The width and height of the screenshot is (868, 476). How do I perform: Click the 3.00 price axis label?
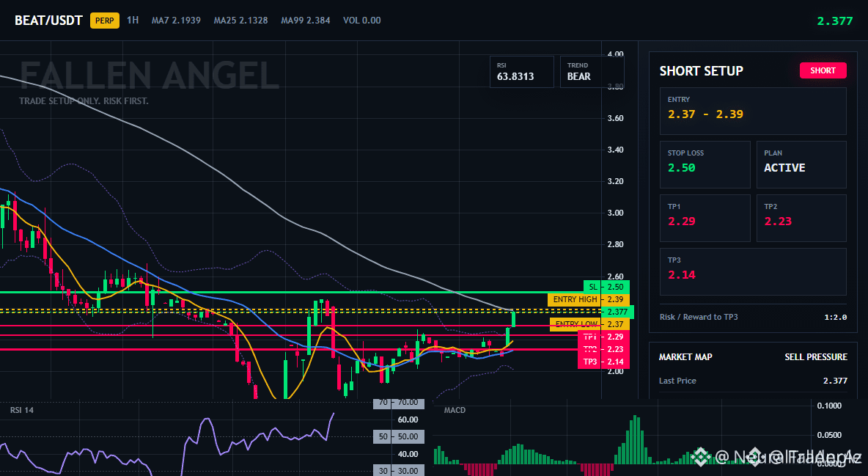pos(616,213)
